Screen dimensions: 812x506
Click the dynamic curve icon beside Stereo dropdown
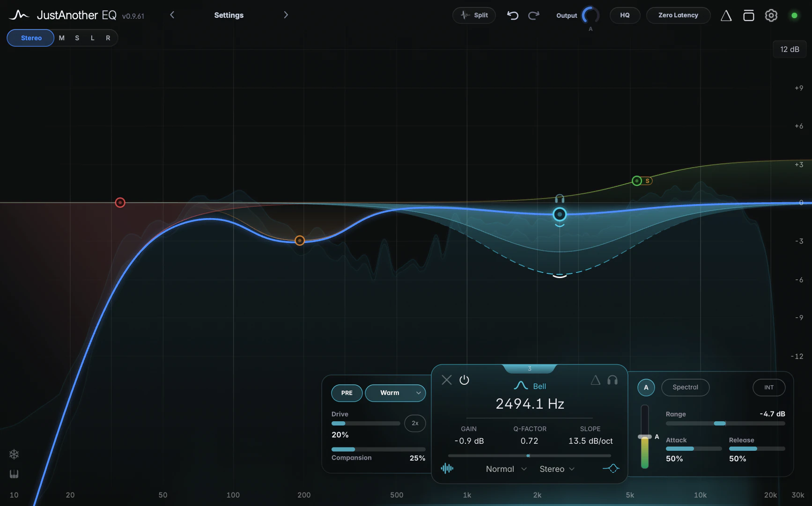[x=611, y=468]
